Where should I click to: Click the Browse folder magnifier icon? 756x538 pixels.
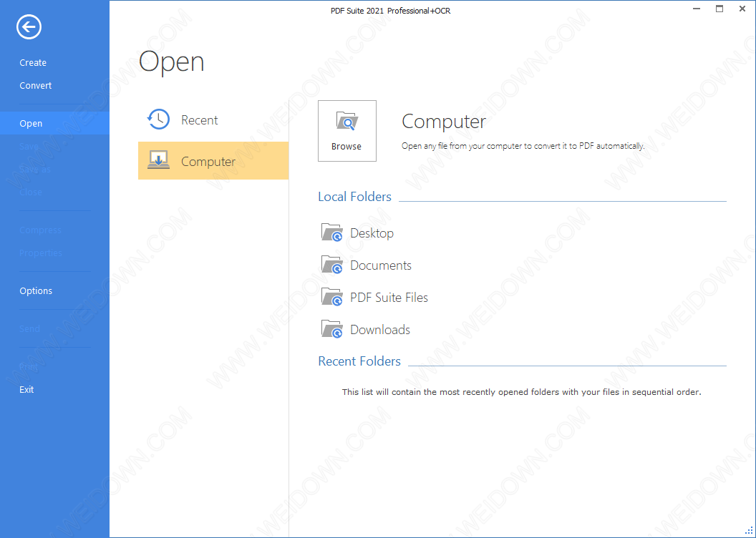[x=346, y=122]
